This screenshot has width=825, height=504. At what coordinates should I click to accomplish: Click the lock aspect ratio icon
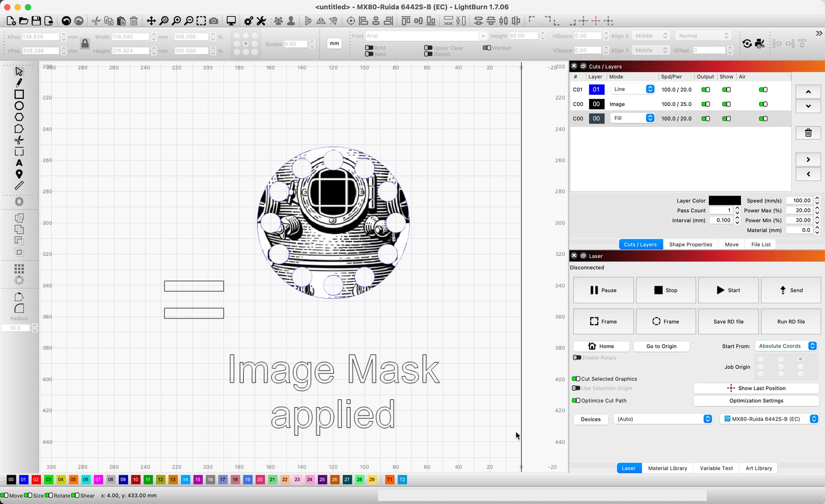click(x=85, y=43)
